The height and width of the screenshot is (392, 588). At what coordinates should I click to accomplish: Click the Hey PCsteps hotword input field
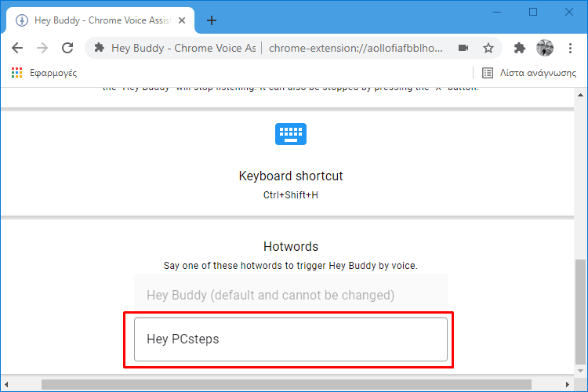pos(291,339)
